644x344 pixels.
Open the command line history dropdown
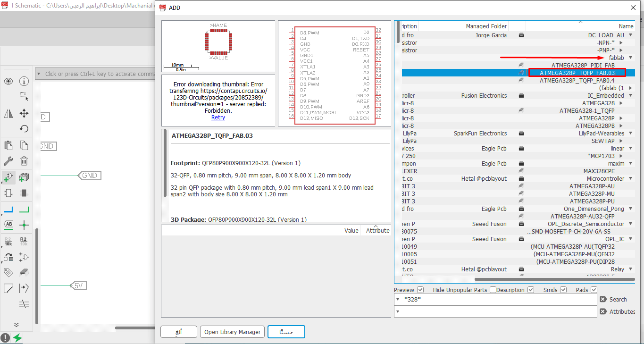pyautogui.click(x=39, y=74)
